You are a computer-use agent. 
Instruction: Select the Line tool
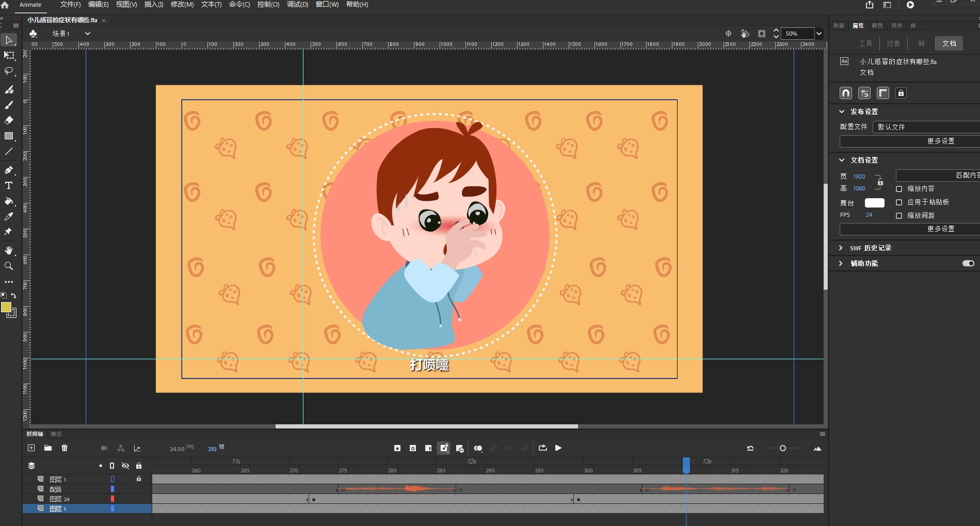pyautogui.click(x=9, y=152)
